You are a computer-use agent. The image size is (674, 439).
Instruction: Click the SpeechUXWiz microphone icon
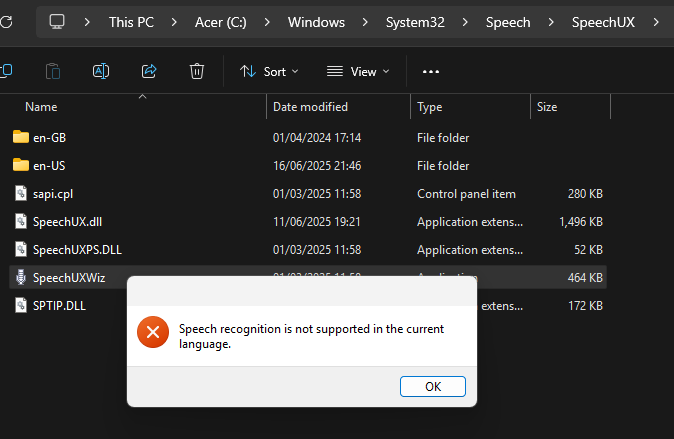[x=21, y=277]
